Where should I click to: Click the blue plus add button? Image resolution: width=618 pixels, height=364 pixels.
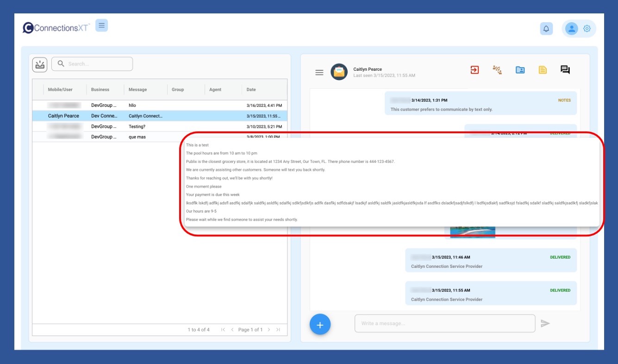coord(320,324)
